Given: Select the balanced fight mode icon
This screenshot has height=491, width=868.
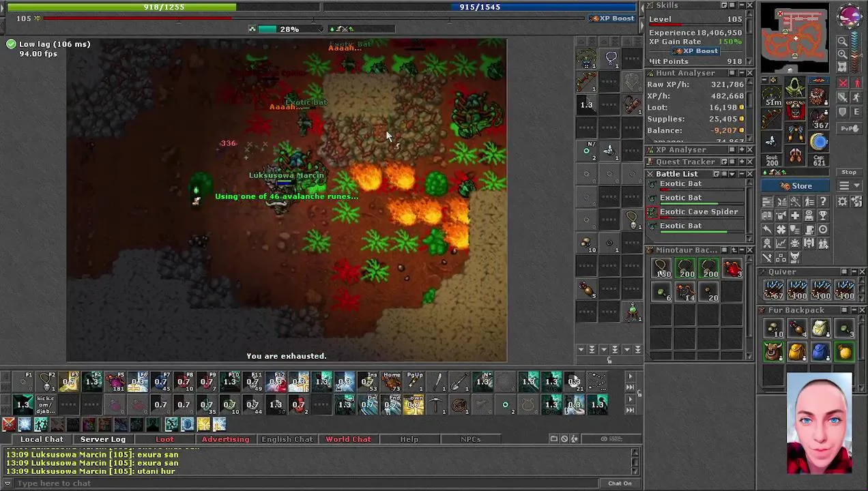Looking at the screenshot, I should coord(843,97).
